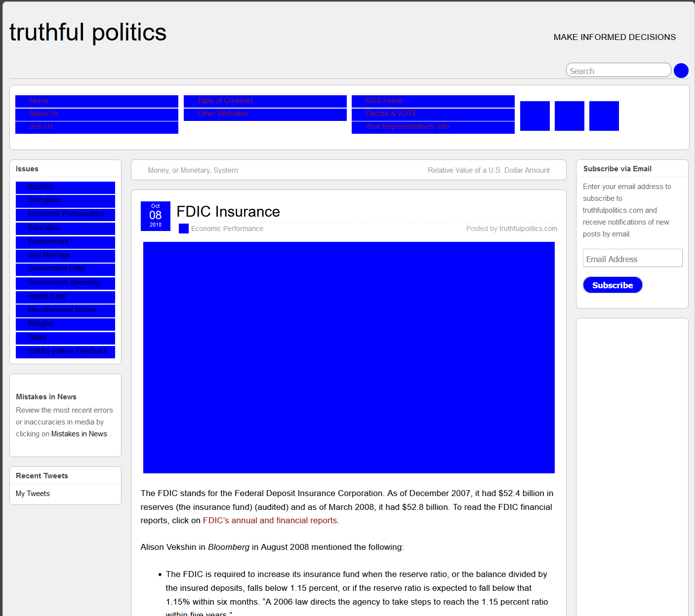Follow the Mistakes in News link
Screen dimensions: 695x616
(79, 434)
